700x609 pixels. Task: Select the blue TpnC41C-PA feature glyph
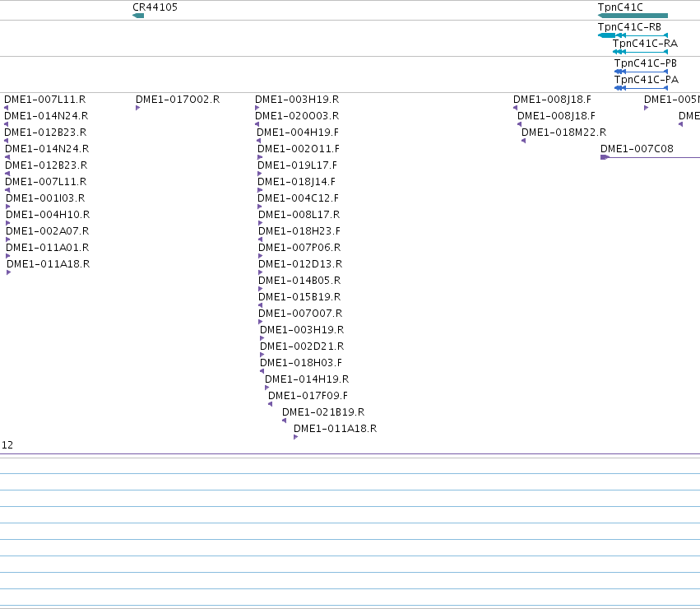(641, 88)
